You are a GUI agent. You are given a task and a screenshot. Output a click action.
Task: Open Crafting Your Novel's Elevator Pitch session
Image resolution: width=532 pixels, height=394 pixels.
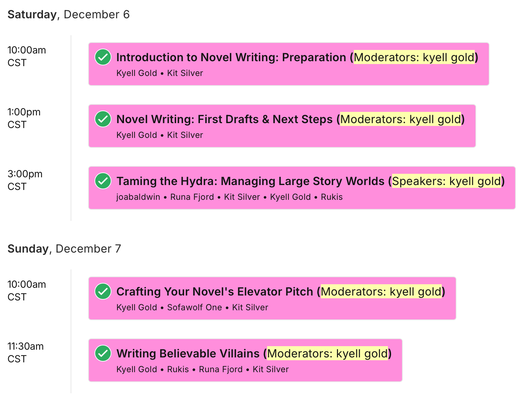point(214,292)
